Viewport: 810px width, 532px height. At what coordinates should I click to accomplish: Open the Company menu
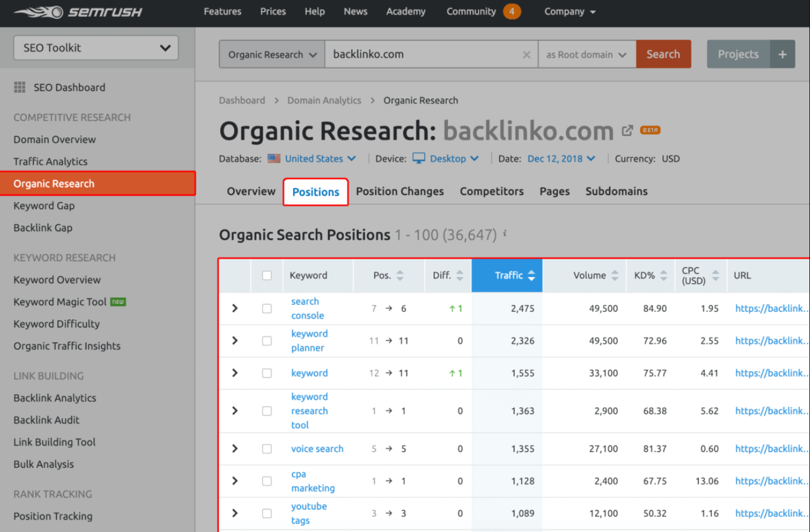[569, 11]
